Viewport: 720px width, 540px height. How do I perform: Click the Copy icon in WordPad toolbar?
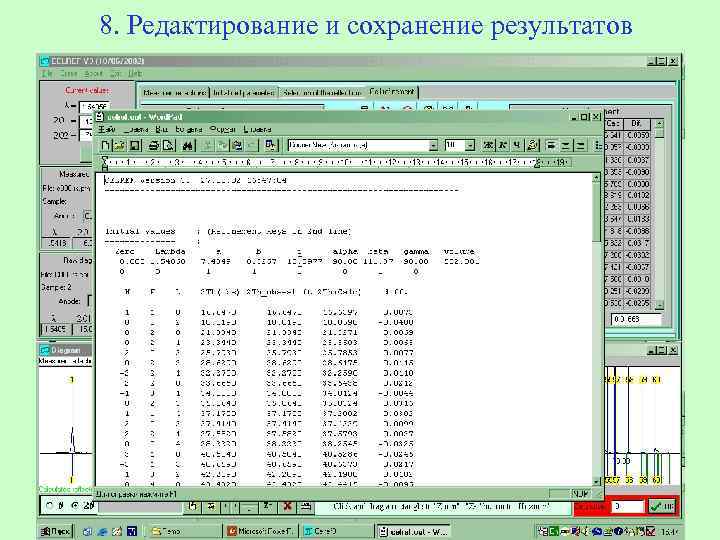[222, 146]
